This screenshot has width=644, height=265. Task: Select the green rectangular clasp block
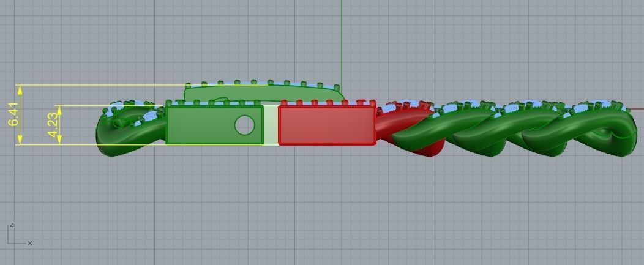[214, 125]
